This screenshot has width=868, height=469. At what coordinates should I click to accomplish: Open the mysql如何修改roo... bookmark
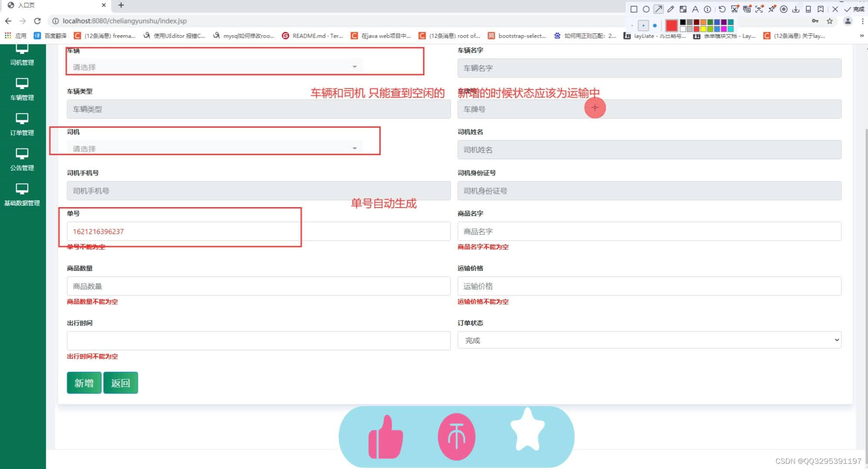coord(243,36)
